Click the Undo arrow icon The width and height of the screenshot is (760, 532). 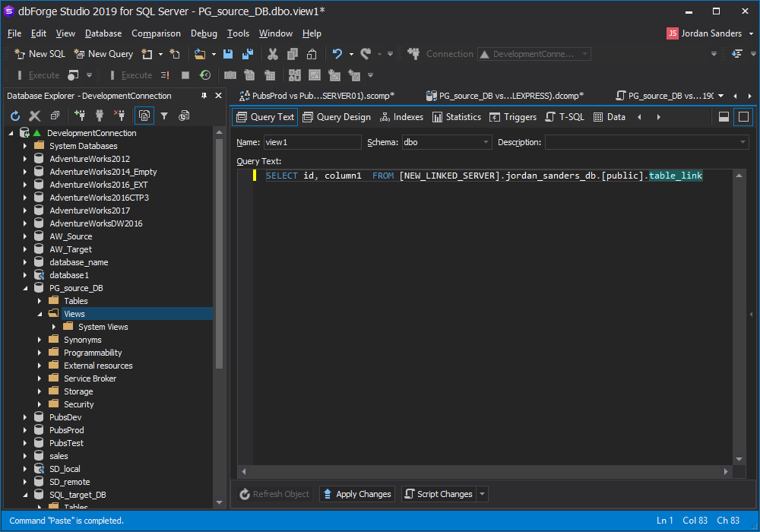(337, 54)
